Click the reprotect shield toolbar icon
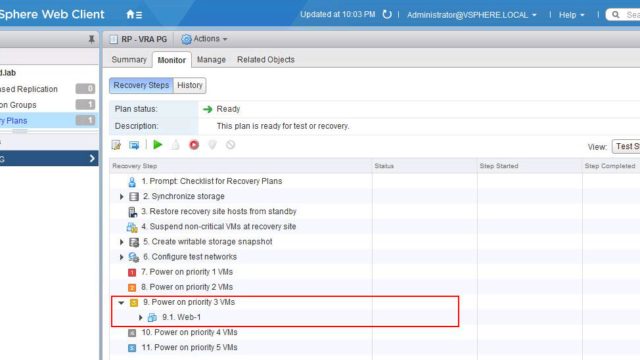Viewport: 640px width, 360px height. pos(212,145)
